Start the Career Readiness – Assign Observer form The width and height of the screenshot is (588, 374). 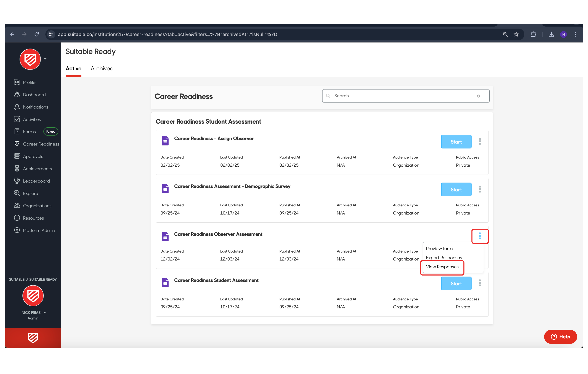(456, 142)
